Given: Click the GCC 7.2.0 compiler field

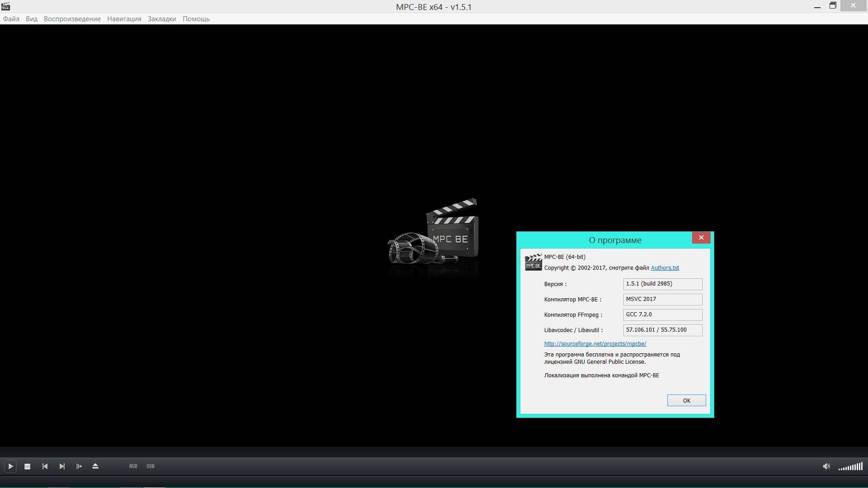Looking at the screenshot, I should 663,314.
